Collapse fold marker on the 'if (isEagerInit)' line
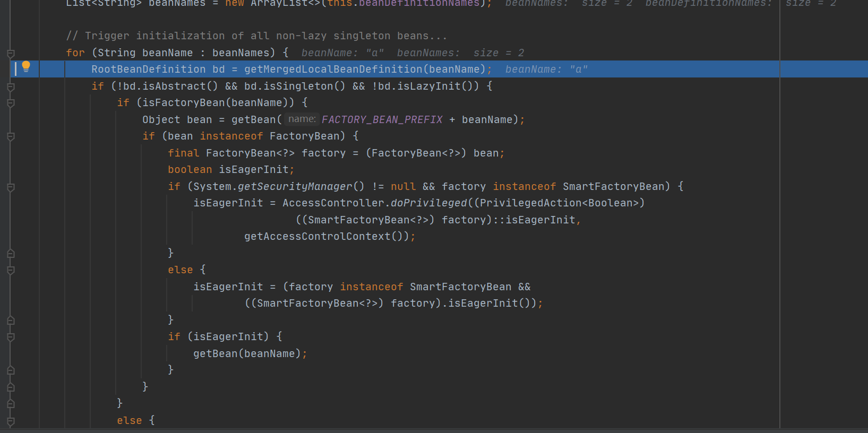 (11, 337)
